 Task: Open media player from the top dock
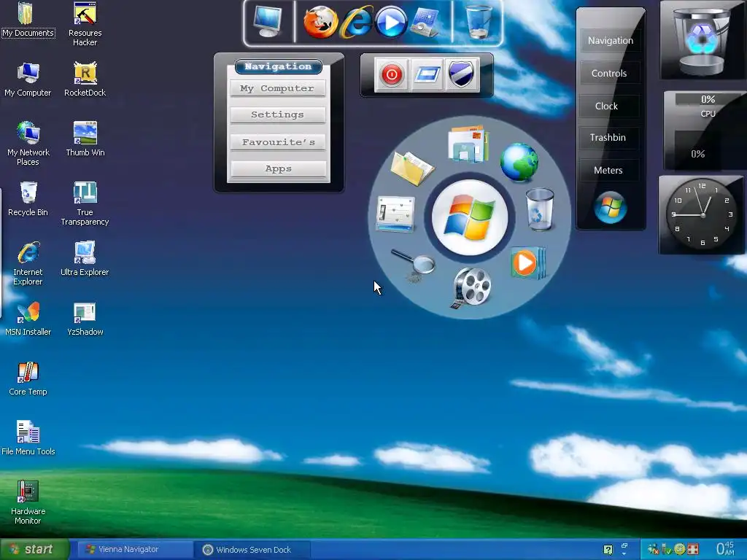coord(391,23)
